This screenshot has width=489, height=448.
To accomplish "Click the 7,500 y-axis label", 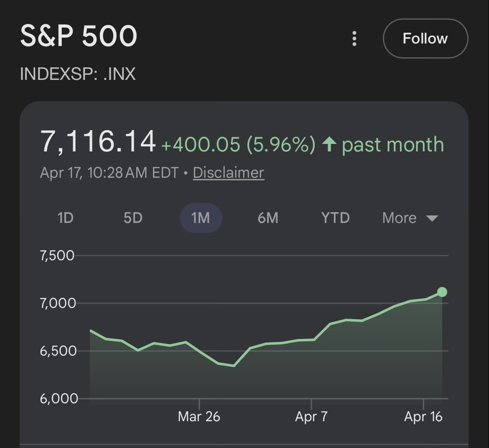I will click(57, 255).
